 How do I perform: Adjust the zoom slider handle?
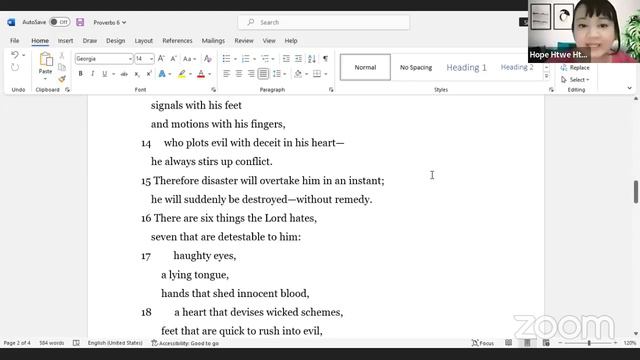589,343
